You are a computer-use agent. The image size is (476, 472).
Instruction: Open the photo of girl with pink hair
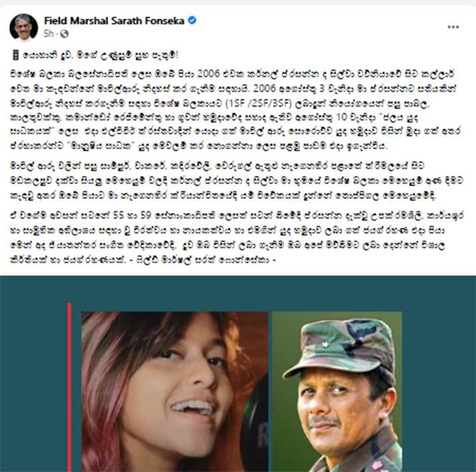[174, 391]
